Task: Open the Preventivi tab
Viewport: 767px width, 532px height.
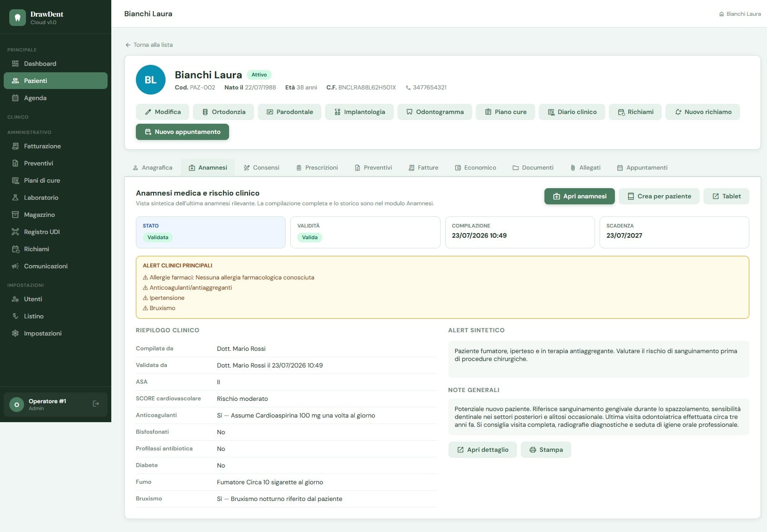Action: tap(373, 168)
